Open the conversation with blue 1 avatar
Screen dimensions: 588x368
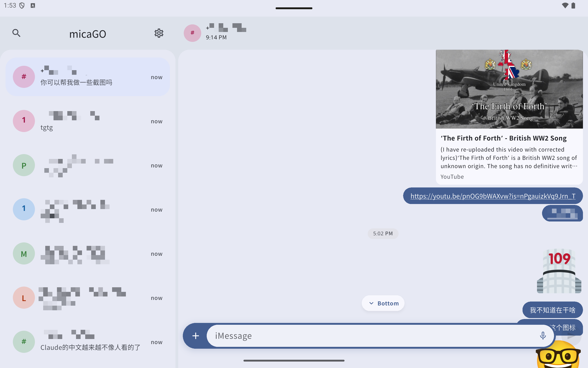pyautogui.click(x=88, y=209)
